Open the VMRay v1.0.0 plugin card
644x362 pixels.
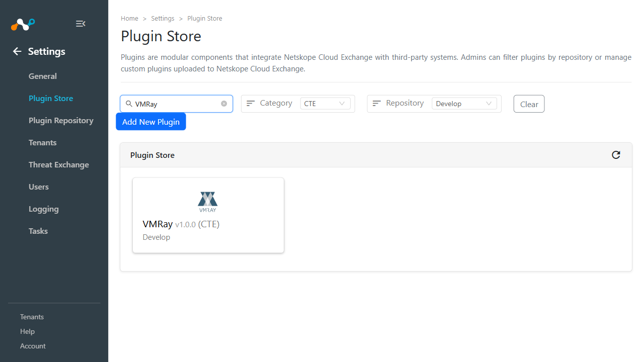(208, 215)
